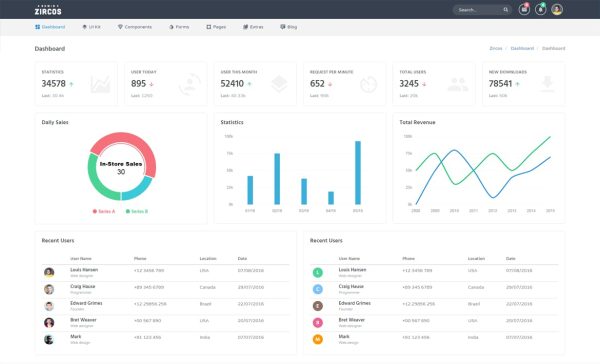
Task: Click the Date column header in the right table
Action: (x=510, y=259)
